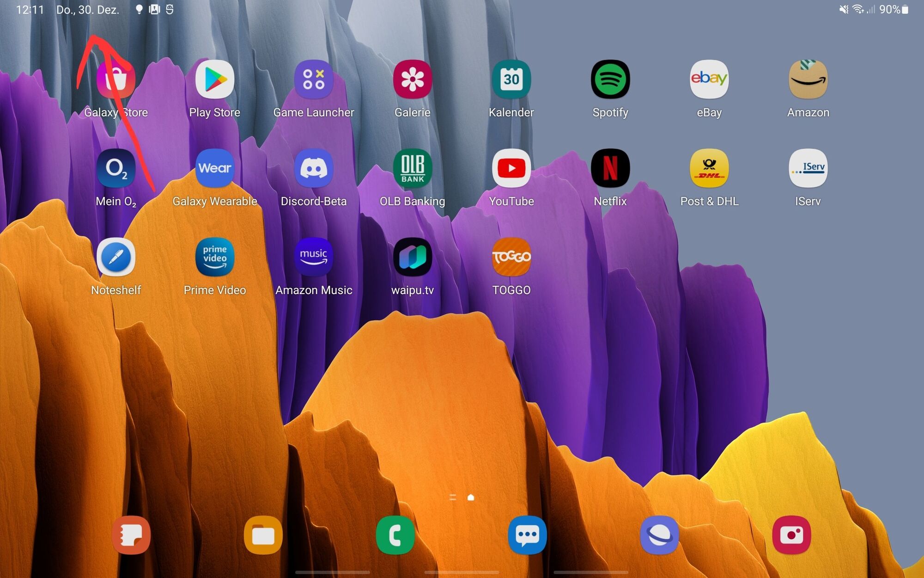Tap the battery 90% status indicator
This screenshot has height=578, width=924.
(894, 9)
